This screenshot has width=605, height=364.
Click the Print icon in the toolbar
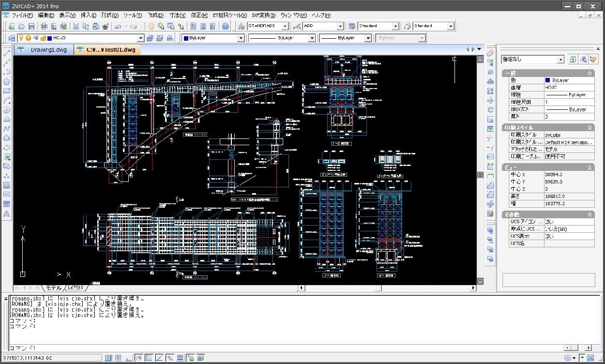coord(45,26)
